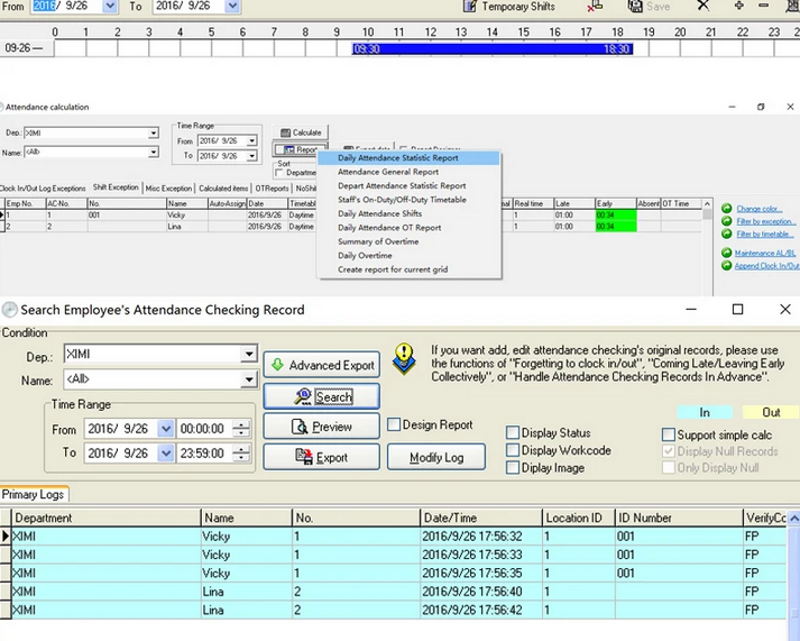Click the green Maintenance AL/BL arrow icon
This screenshot has width=800, height=641.
[727, 253]
